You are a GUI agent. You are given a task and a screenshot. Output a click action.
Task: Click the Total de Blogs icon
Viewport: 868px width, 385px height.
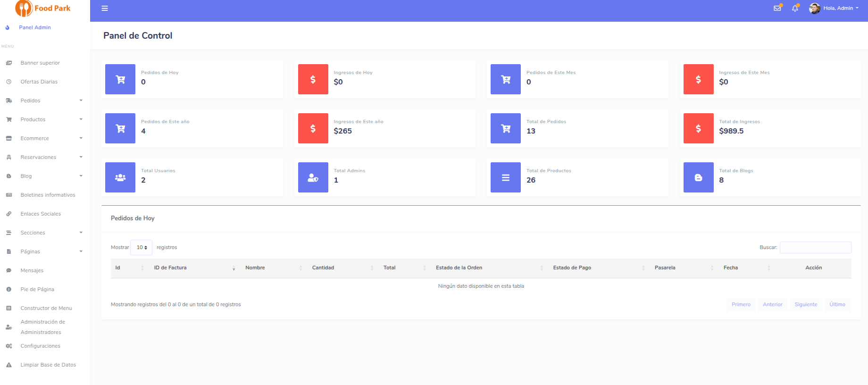click(x=698, y=177)
